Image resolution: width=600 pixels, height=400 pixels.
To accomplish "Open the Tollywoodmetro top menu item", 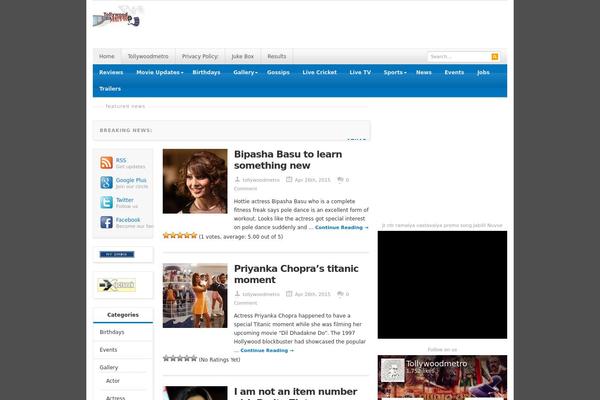I will coord(148,56).
